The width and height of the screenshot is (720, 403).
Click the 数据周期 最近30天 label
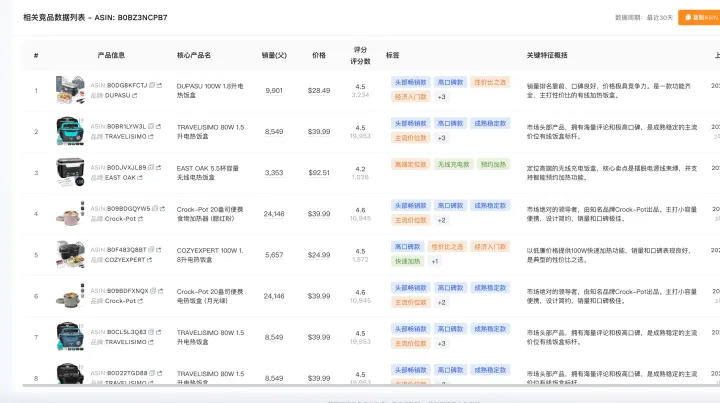(644, 17)
